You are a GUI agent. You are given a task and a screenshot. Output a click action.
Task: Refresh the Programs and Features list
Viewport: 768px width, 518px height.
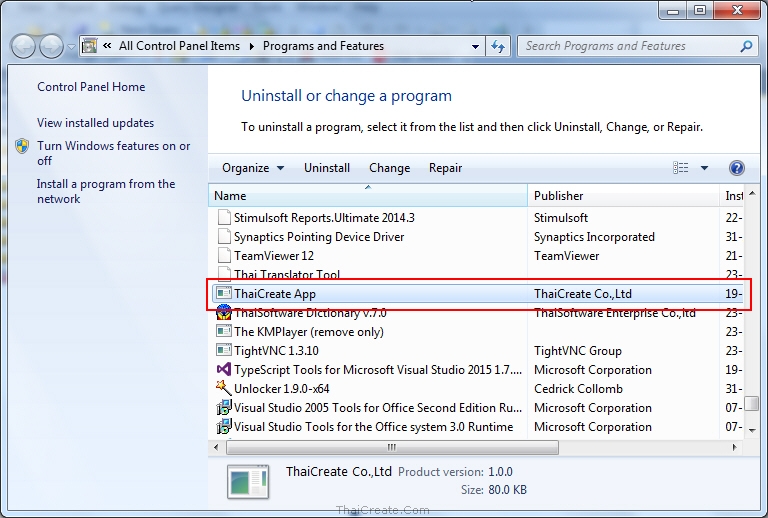tap(498, 47)
